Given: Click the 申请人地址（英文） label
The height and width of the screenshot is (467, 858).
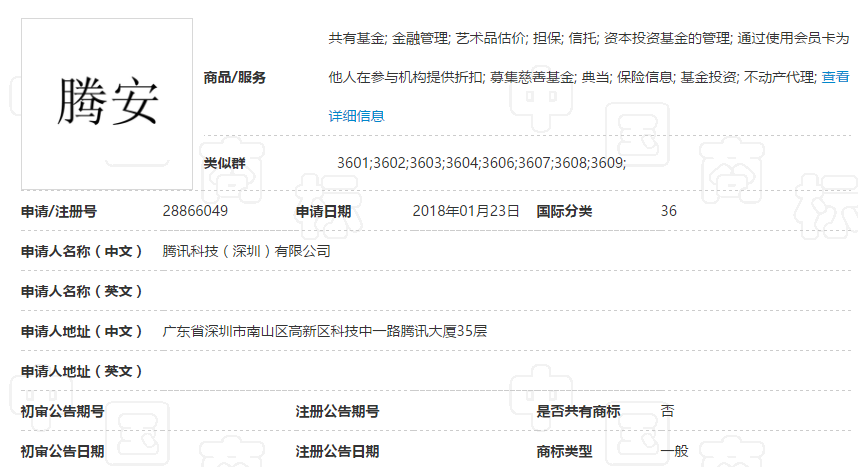Looking at the screenshot, I should pos(82,371).
